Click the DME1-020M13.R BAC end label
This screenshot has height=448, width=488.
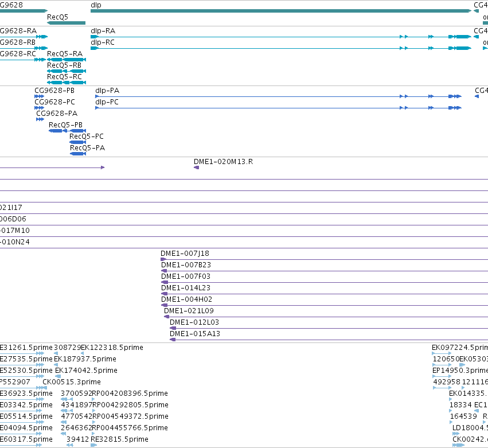point(224,162)
